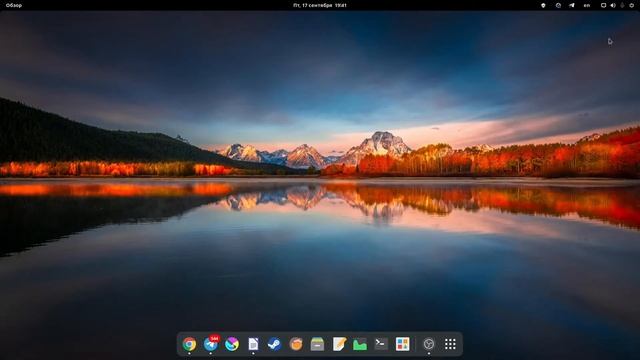Click the network display icon in top bar

click(603, 5)
